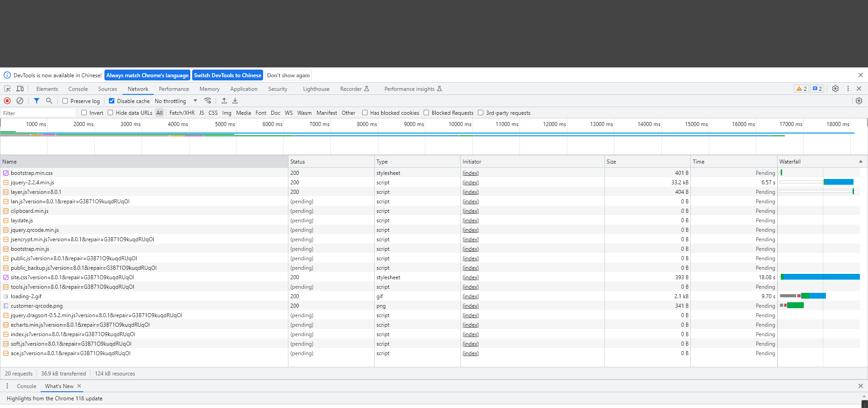
Task: Check the Invert filter checkbox
Action: pos(84,113)
